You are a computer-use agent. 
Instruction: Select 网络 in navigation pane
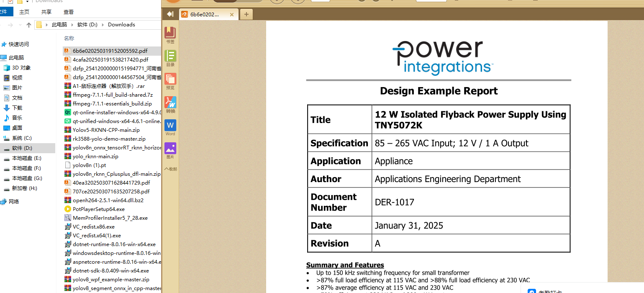coord(14,202)
